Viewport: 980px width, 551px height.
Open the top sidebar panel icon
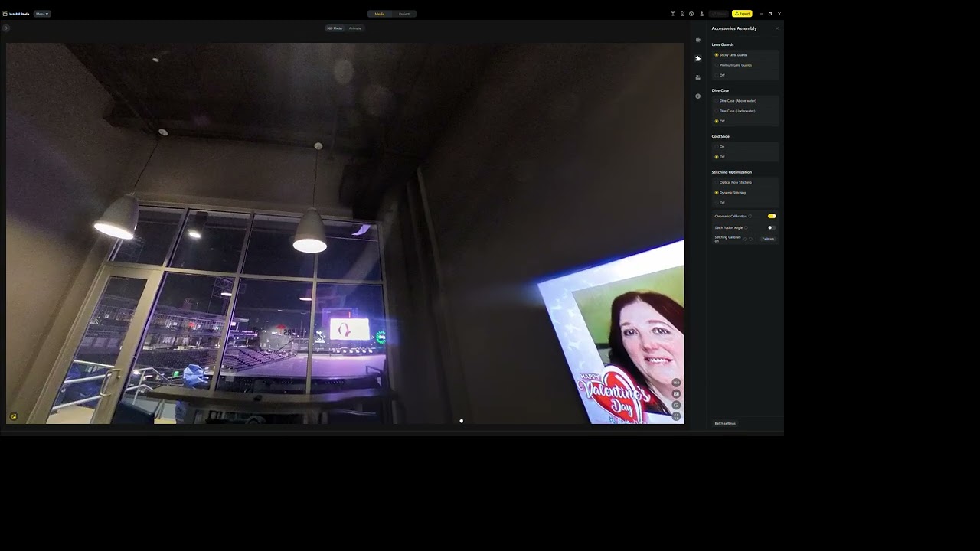(x=697, y=39)
